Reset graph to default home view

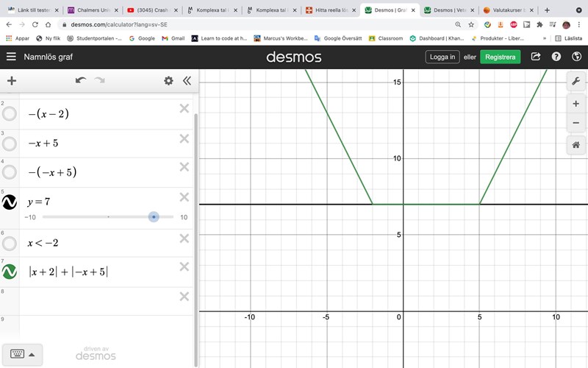[x=576, y=146]
